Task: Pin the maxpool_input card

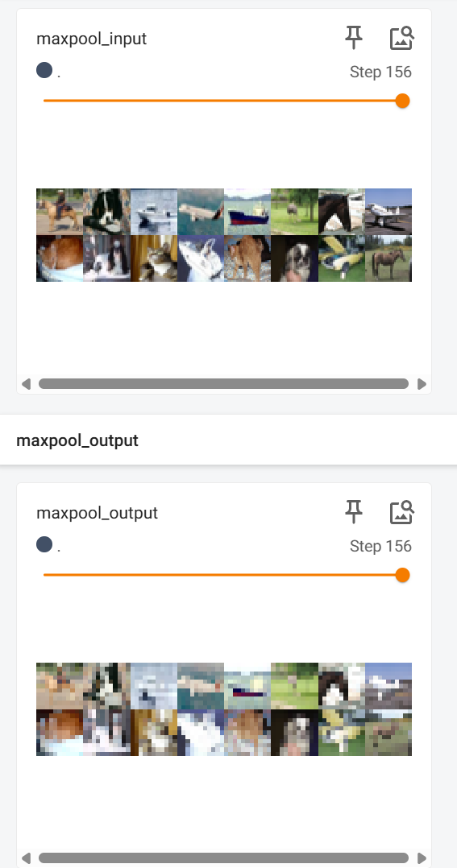Action: pyautogui.click(x=354, y=38)
